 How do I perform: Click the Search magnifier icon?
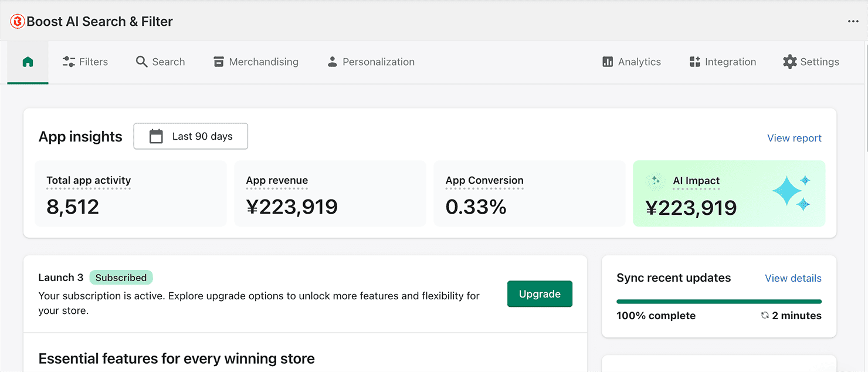(x=141, y=62)
